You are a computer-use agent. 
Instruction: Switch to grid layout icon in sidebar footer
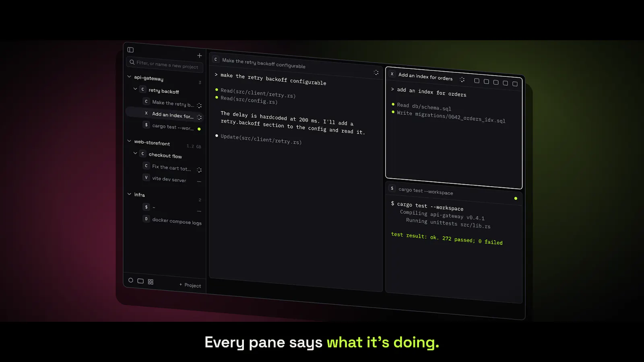pos(151,282)
